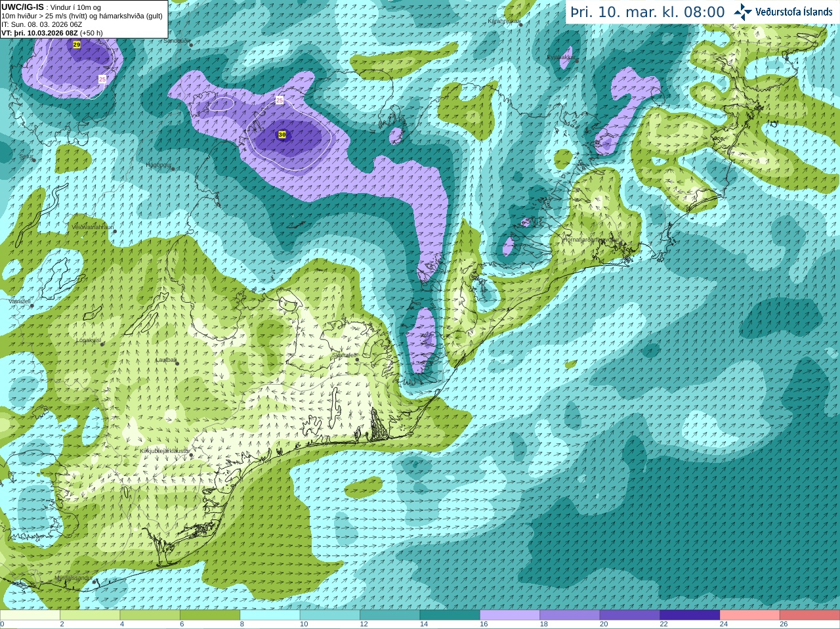
Task: Click the Laufbali station label
Action: 166,360
